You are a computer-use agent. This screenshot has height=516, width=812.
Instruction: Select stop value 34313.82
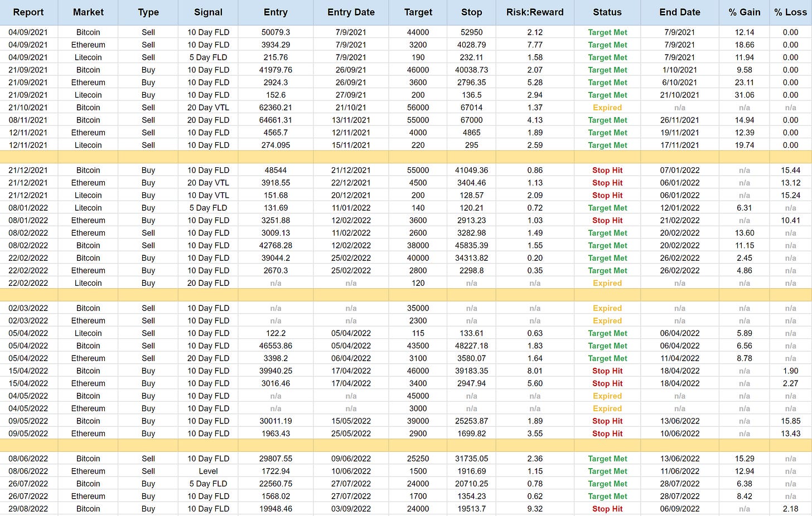[471, 258]
